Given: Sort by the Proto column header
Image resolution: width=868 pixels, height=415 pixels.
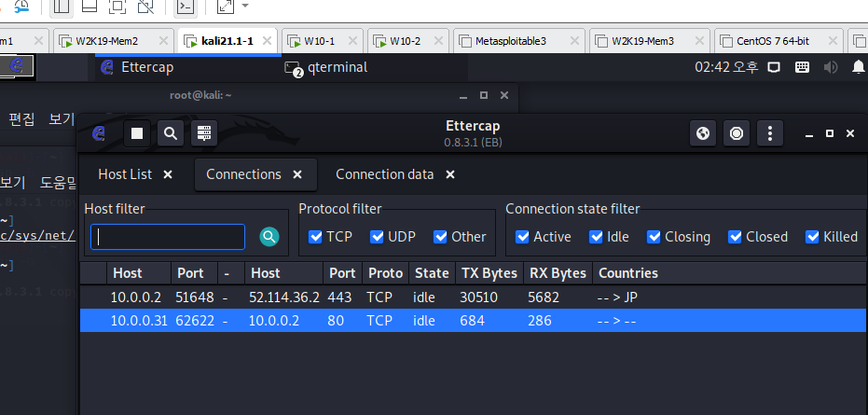Looking at the screenshot, I should tap(385, 273).
